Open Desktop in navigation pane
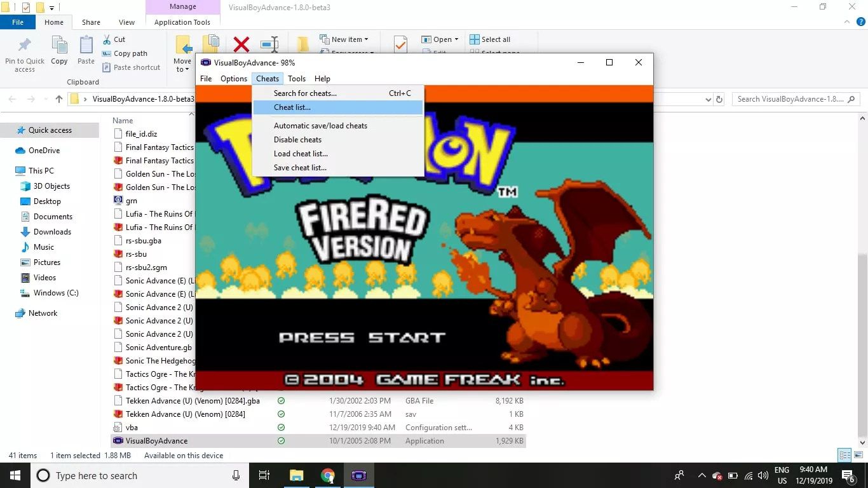 [x=47, y=201]
